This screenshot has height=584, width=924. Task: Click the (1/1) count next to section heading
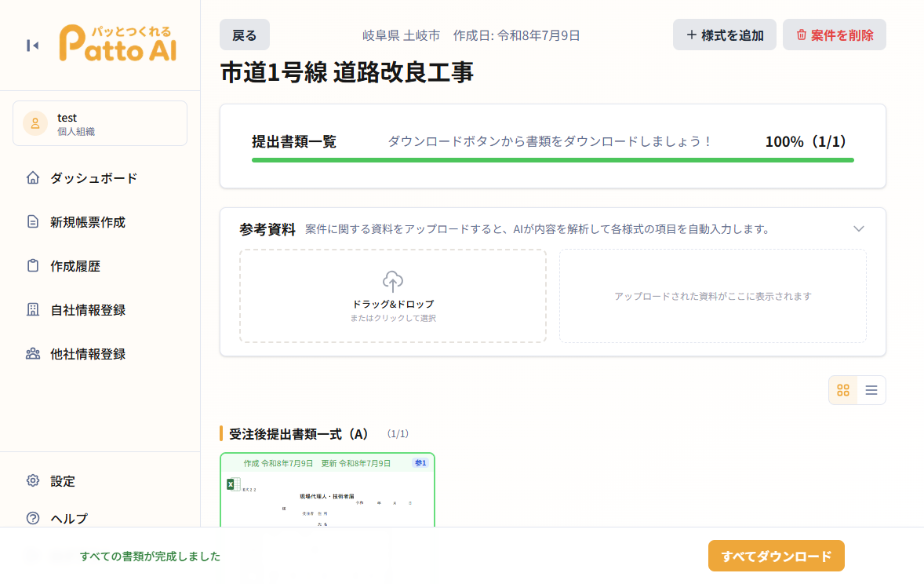(398, 433)
